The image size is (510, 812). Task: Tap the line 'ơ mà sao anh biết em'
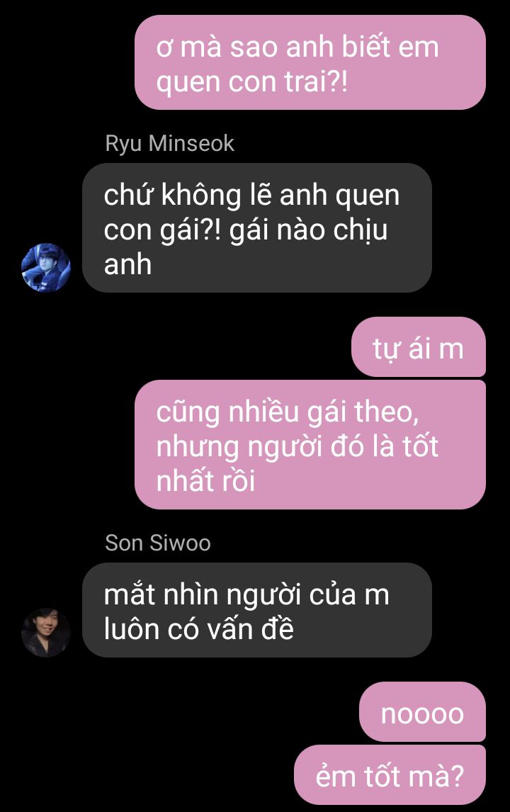click(297, 47)
